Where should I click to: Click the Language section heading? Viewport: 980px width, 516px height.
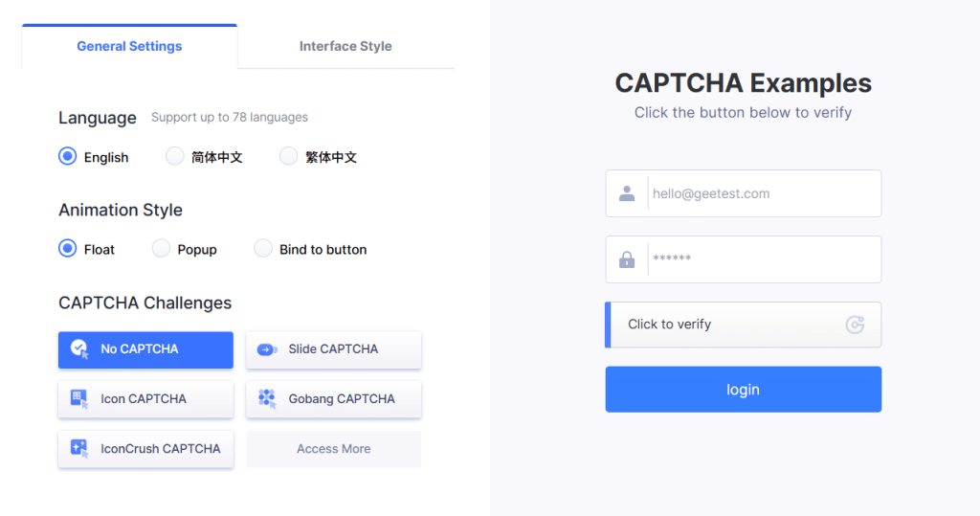click(98, 118)
